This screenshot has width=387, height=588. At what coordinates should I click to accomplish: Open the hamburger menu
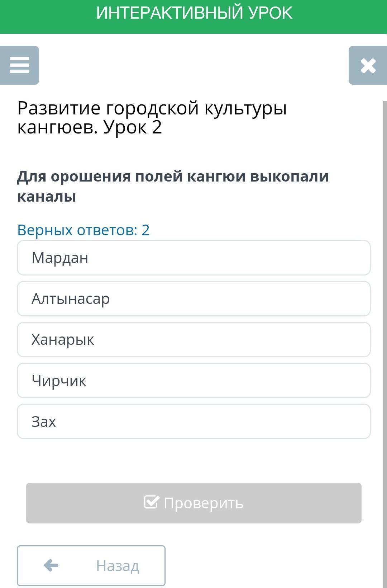[19, 65]
